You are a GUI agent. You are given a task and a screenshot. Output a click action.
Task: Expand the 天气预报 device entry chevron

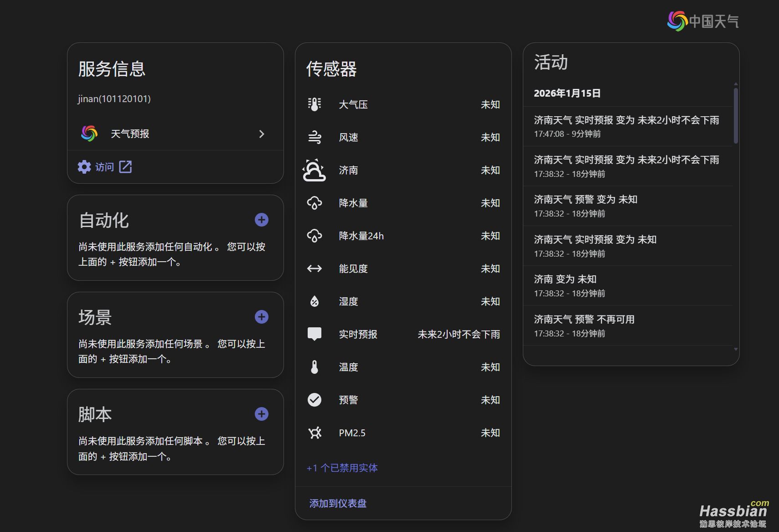pos(261,134)
